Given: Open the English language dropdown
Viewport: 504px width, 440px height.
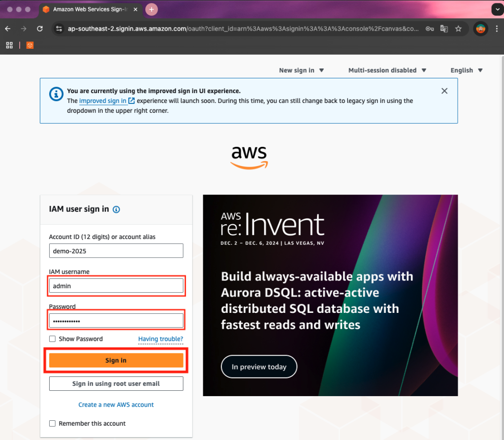Looking at the screenshot, I should coord(467,70).
